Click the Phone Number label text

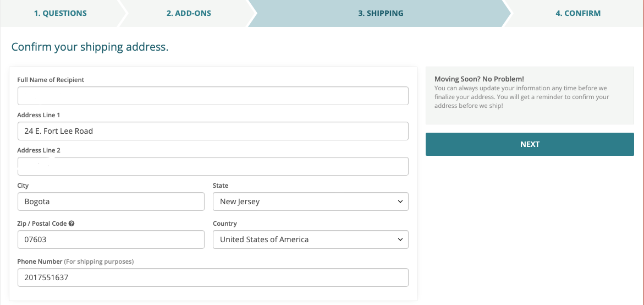click(40, 262)
